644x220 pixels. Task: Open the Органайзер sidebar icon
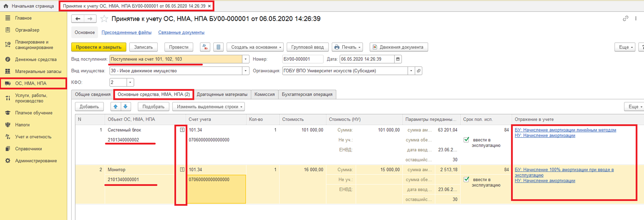coord(7,30)
